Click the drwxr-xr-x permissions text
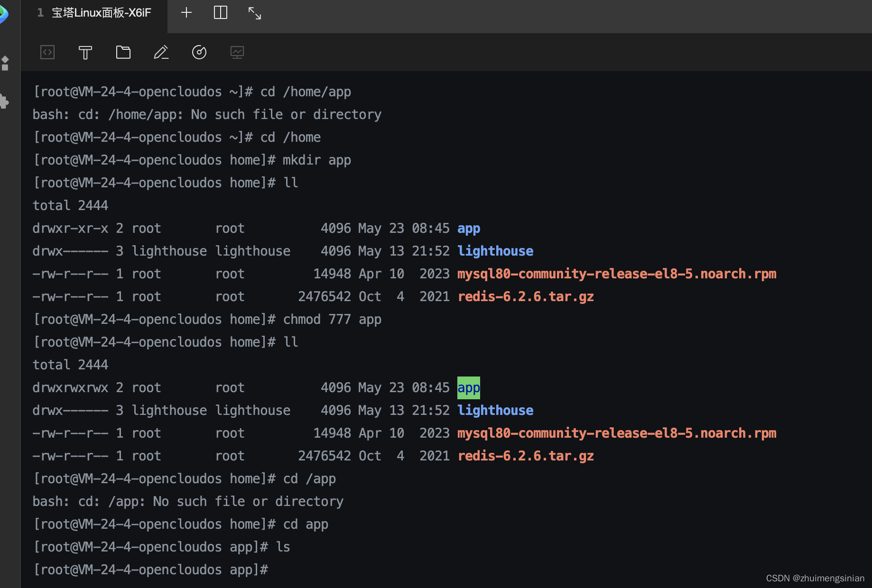This screenshot has width=872, height=588. point(70,228)
